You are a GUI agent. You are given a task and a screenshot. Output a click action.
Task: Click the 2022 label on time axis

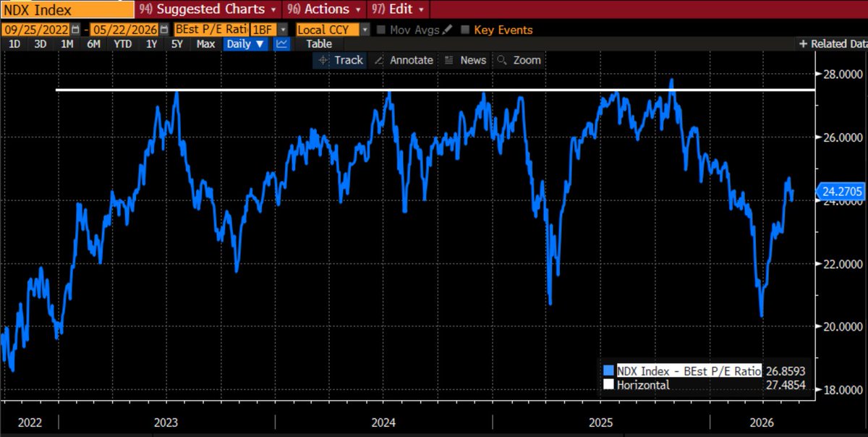pos(29,423)
